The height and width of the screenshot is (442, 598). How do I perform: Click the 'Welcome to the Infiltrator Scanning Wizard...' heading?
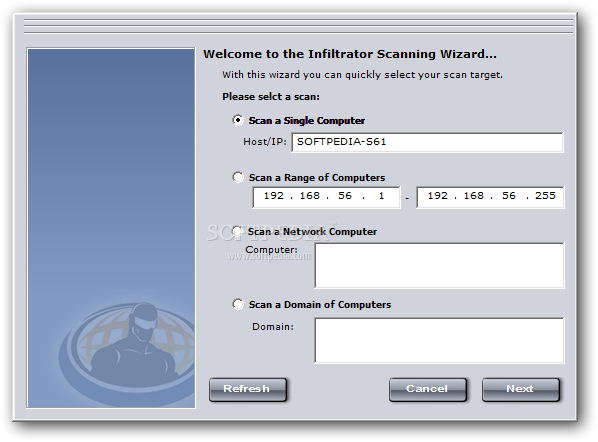(x=350, y=54)
